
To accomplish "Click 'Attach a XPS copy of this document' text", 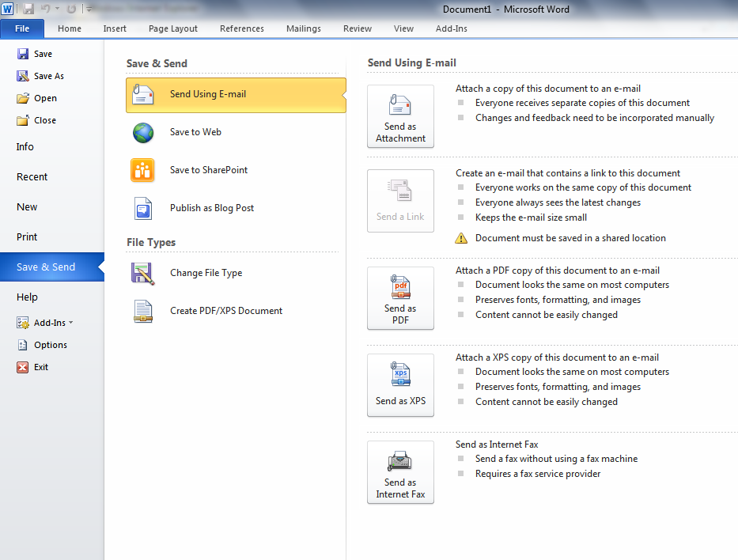I will [x=557, y=358].
